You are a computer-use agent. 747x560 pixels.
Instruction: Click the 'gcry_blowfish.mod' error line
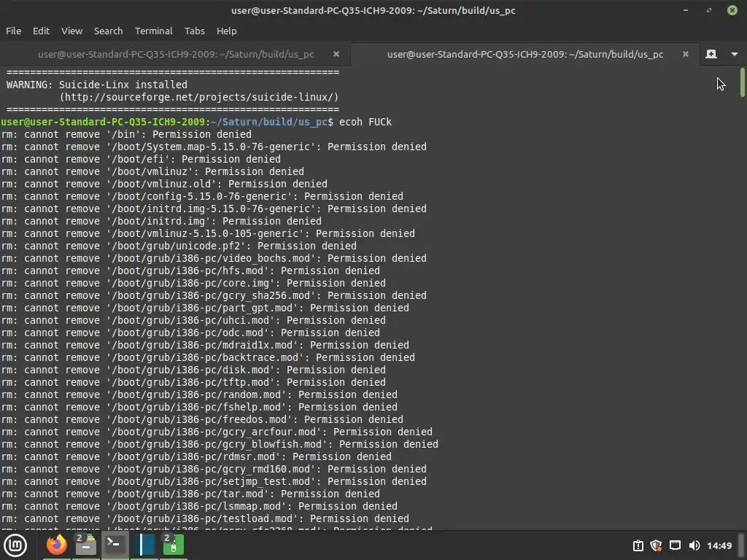[220, 444]
